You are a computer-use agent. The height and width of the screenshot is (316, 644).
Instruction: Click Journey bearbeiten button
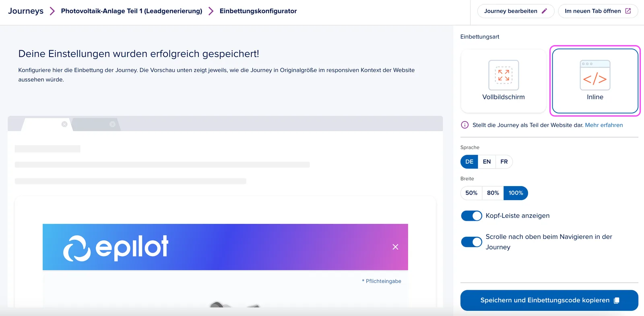tap(516, 11)
